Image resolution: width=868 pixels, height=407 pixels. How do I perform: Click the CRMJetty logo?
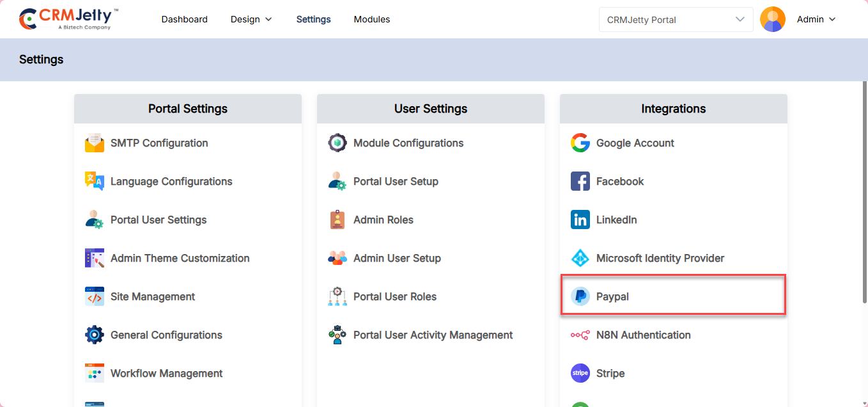point(69,19)
